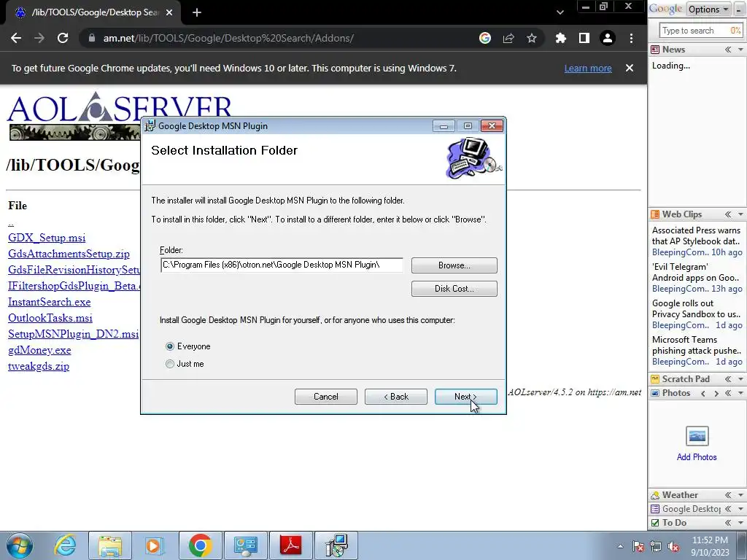Collapse the Photos panel chevrons
The width and height of the screenshot is (747, 560).
tap(729, 393)
